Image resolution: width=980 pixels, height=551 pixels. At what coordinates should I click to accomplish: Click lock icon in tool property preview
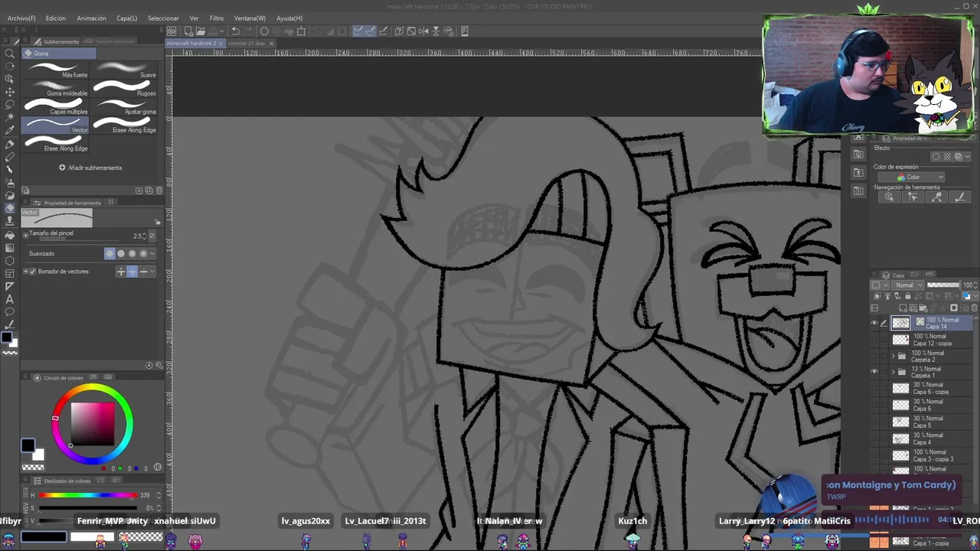click(157, 222)
